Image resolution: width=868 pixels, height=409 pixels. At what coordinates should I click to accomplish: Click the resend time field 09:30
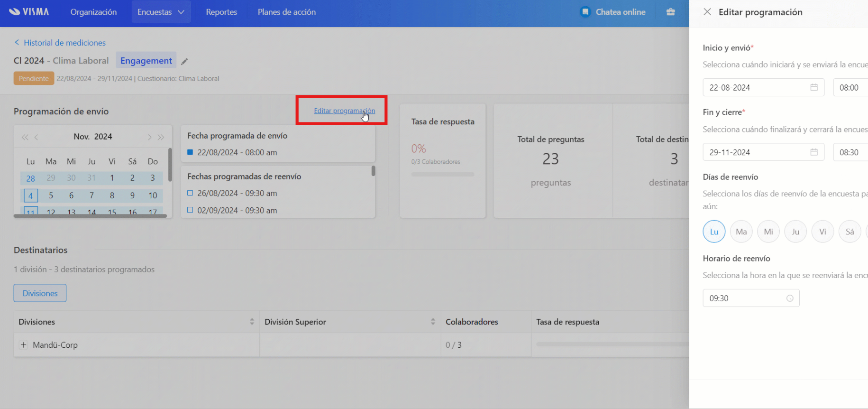pyautogui.click(x=751, y=298)
